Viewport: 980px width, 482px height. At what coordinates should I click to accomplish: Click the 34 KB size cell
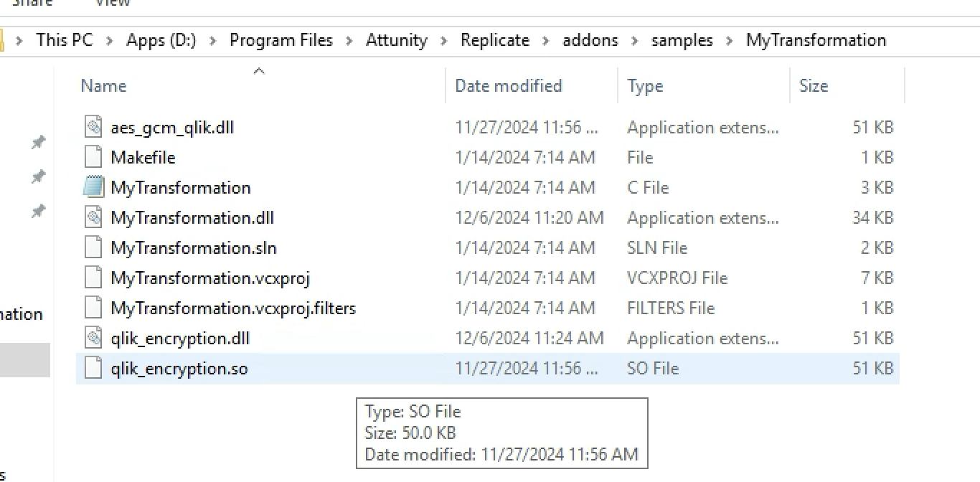tap(872, 218)
